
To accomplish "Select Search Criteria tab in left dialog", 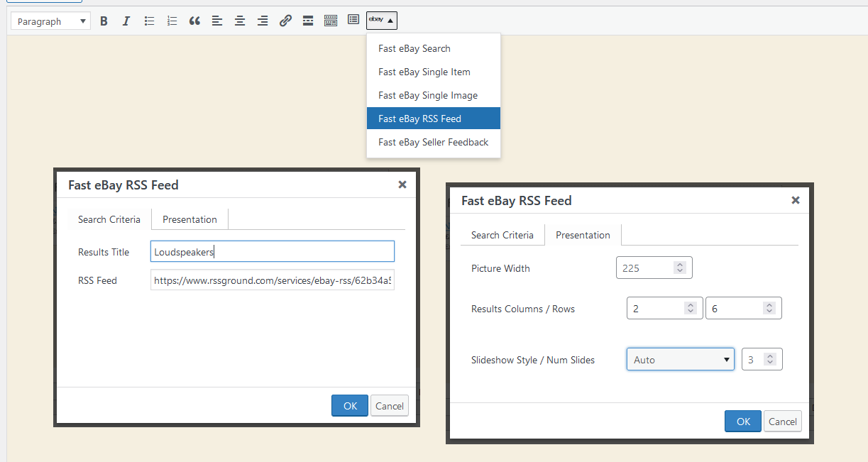I will click(109, 219).
